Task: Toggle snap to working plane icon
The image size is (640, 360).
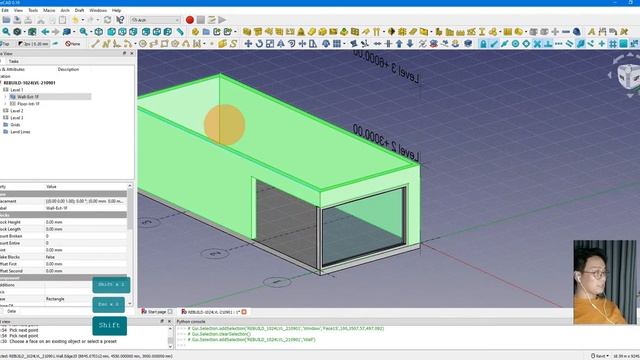Action: coord(623,43)
